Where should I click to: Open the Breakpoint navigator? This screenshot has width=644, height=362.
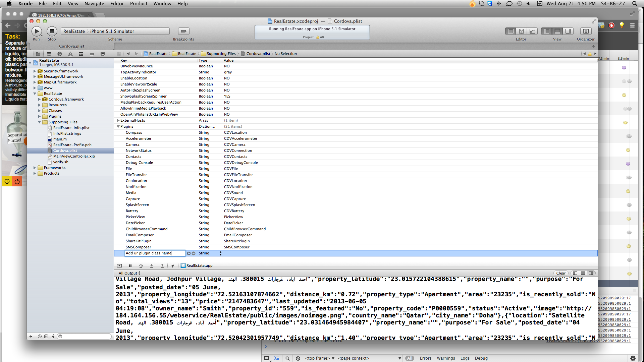[x=92, y=54]
